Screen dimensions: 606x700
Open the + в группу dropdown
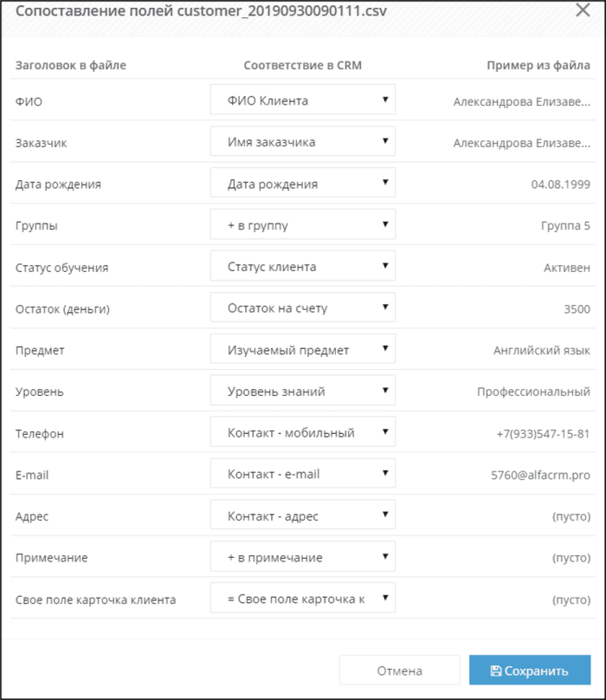303,224
